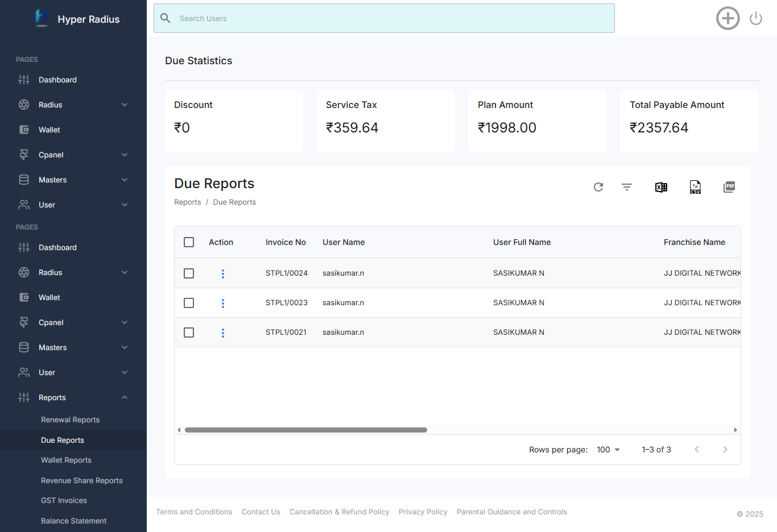777x532 pixels.
Task: Collapse the Reports menu chevron
Action: coord(125,397)
